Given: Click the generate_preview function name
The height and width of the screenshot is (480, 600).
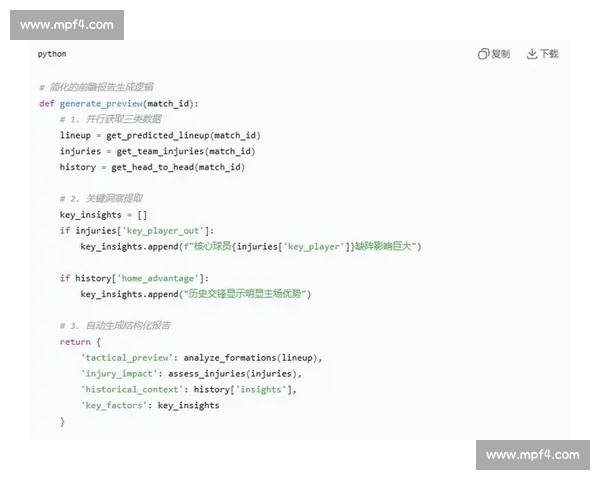Looking at the screenshot, I should [102, 103].
